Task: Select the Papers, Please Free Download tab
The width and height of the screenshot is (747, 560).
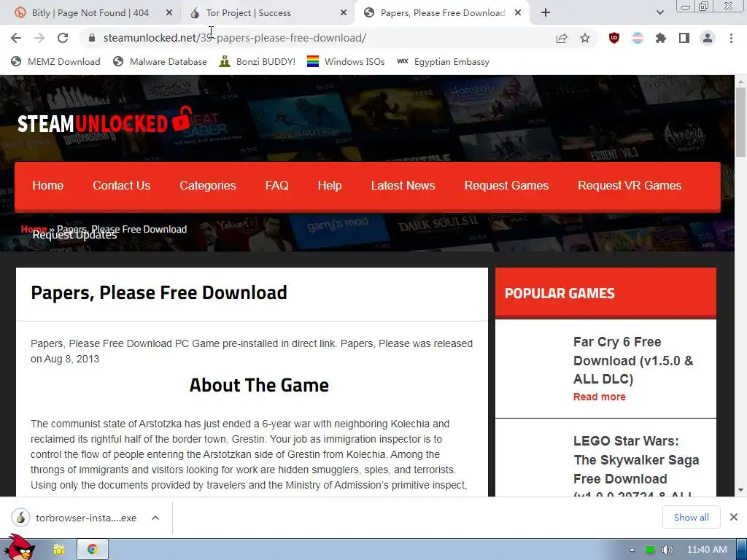Action: 443,13
